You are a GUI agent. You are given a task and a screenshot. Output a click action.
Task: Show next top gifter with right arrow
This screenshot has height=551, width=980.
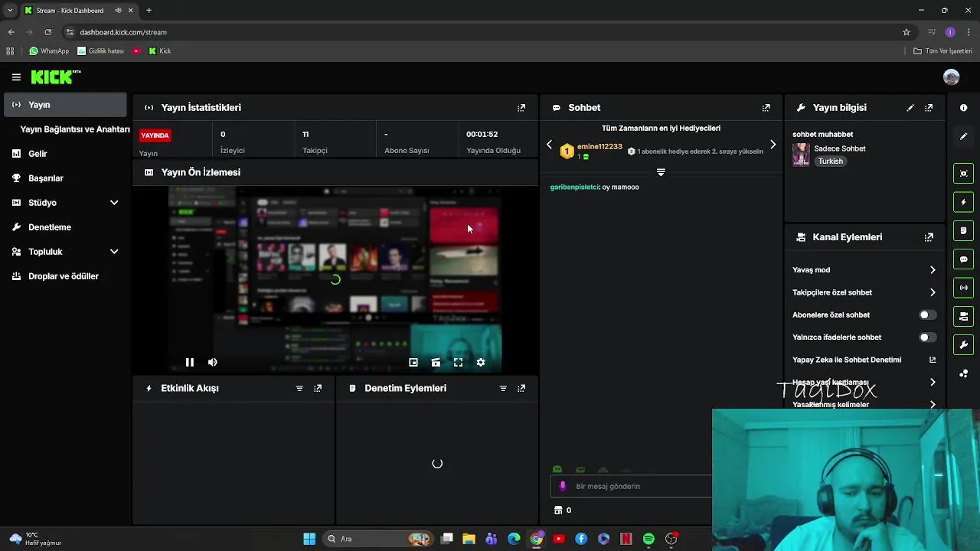coord(773,145)
